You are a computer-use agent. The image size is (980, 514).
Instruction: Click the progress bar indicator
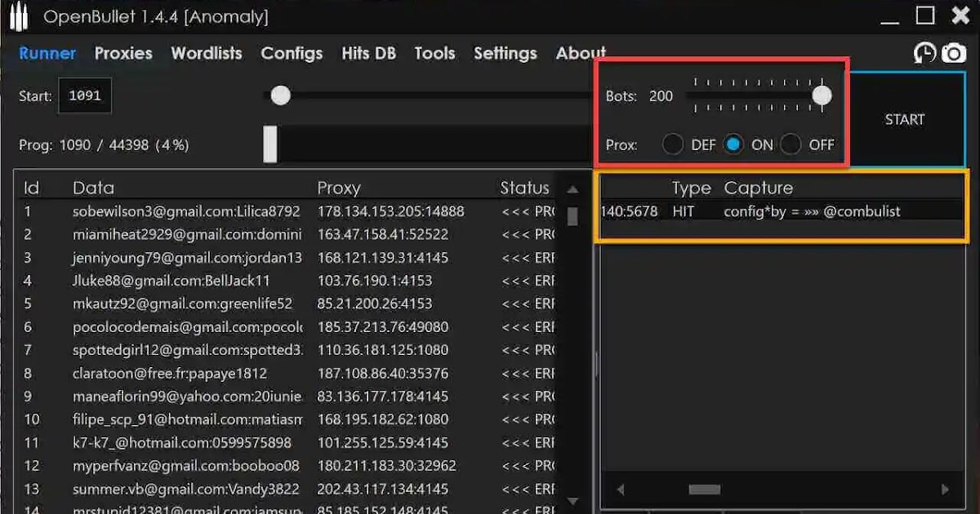[x=270, y=144]
